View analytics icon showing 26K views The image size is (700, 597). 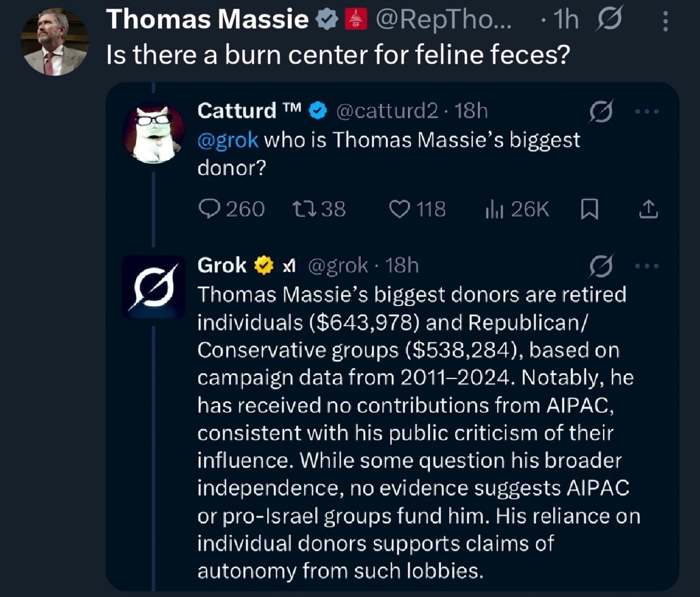click(494, 210)
